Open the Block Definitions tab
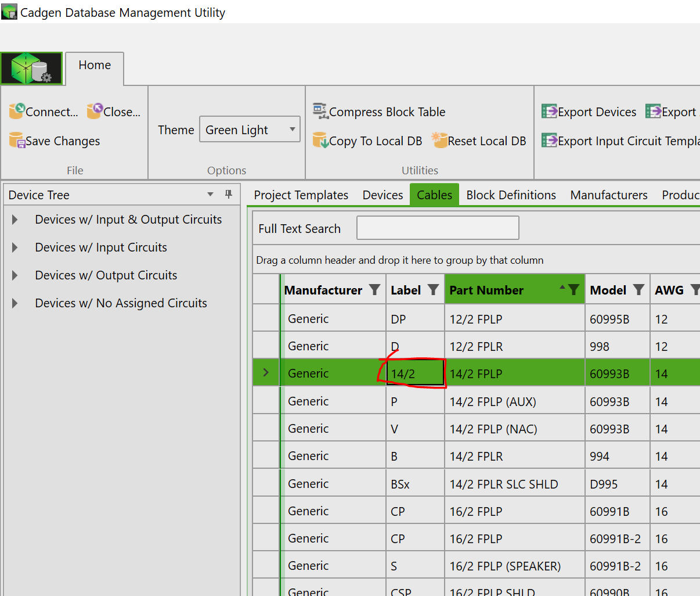The height and width of the screenshot is (596, 700). click(x=511, y=195)
